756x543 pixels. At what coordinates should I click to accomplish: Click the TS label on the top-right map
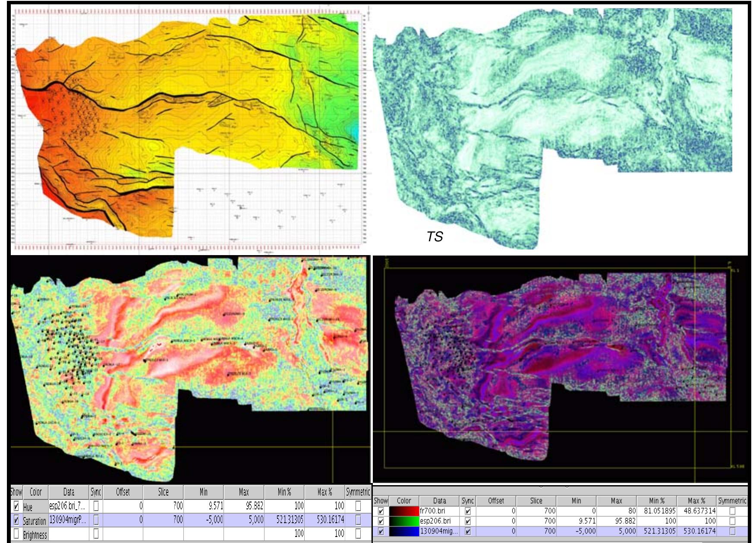click(435, 237)
